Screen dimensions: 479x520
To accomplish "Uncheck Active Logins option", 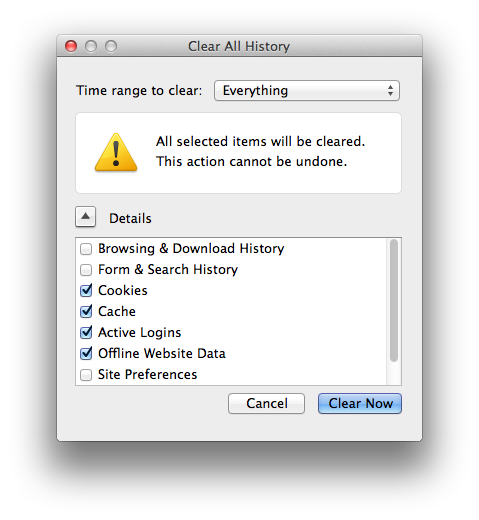I will point(86,332).
